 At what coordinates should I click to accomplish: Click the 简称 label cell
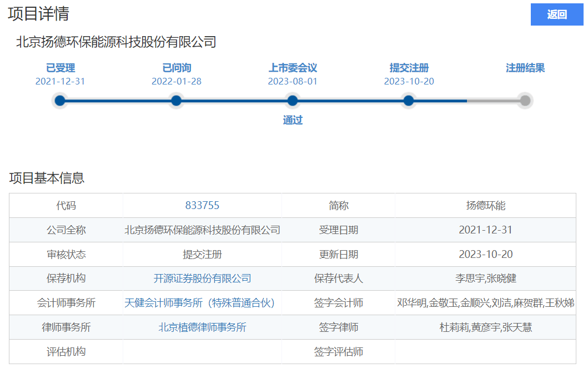click(x=338, y=206)
